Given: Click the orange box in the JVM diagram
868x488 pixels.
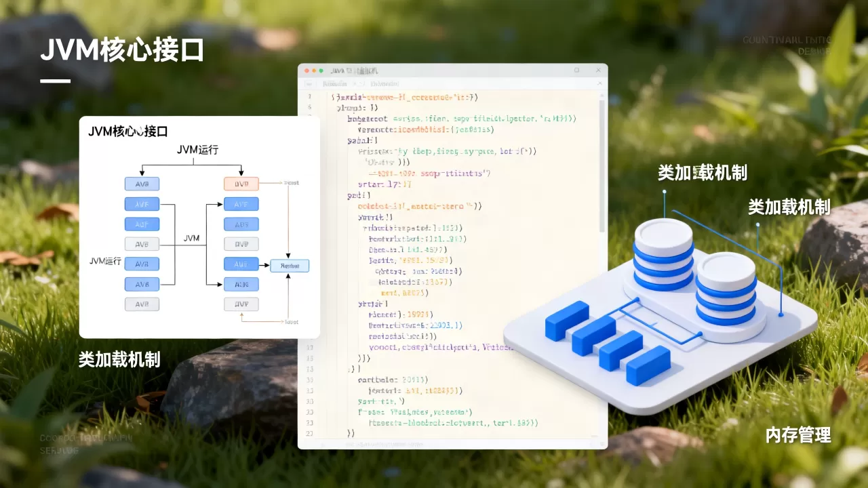Looking at the screenshot, I should point(241,184).
